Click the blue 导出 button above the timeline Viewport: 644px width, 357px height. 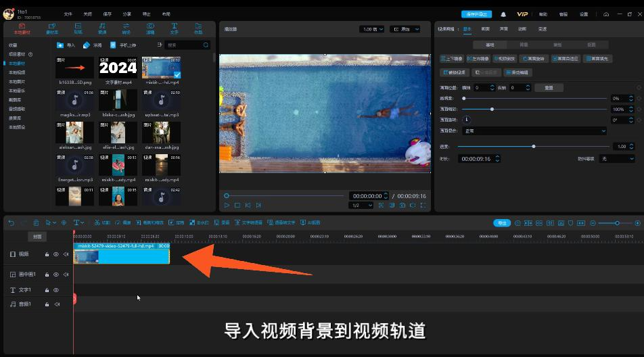pos(502,223)
